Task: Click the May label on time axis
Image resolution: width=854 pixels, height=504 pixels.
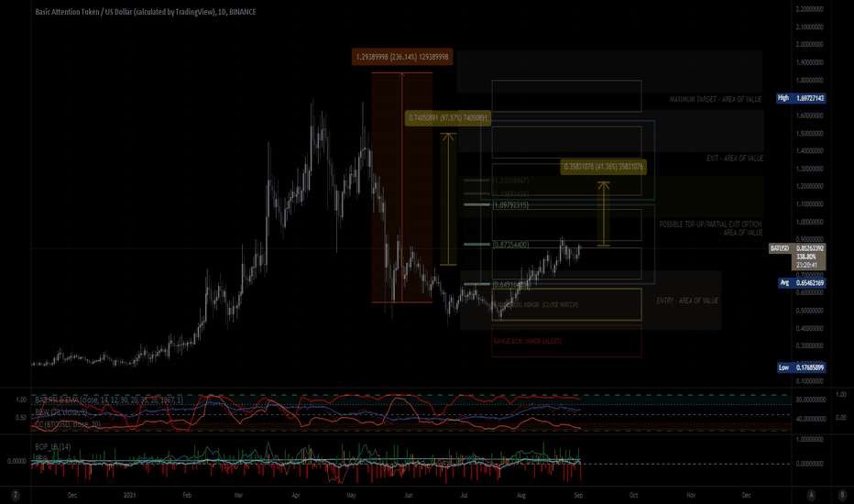Action: [351, 495]
